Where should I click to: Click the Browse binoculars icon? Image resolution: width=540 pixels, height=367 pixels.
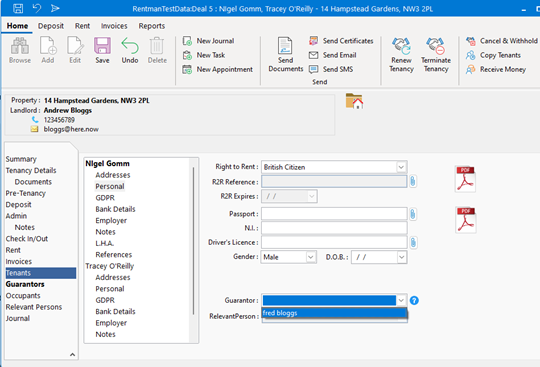pos(20,46)
